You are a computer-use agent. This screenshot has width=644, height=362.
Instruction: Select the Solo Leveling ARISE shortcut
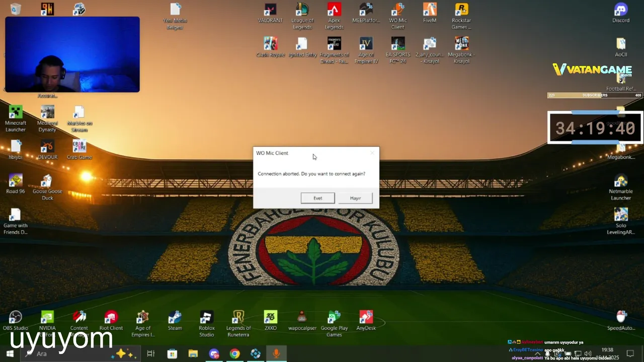tap(621, 221)
